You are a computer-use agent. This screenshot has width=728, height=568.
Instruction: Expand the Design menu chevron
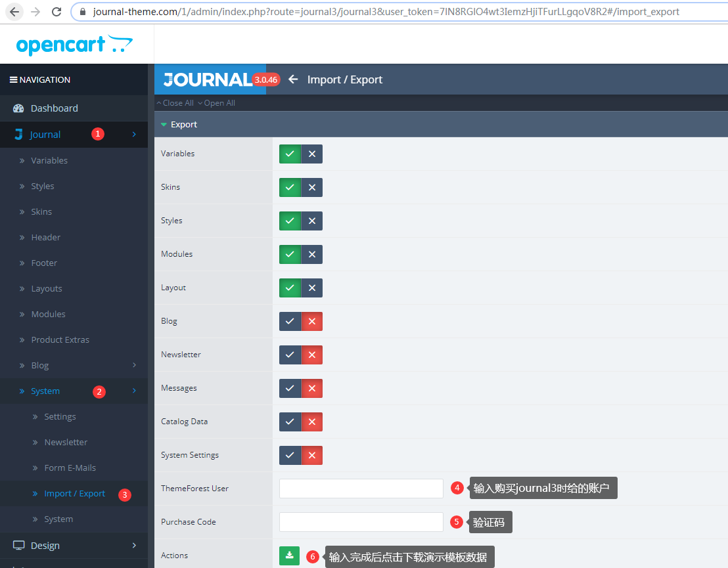(x=134, y=545)
